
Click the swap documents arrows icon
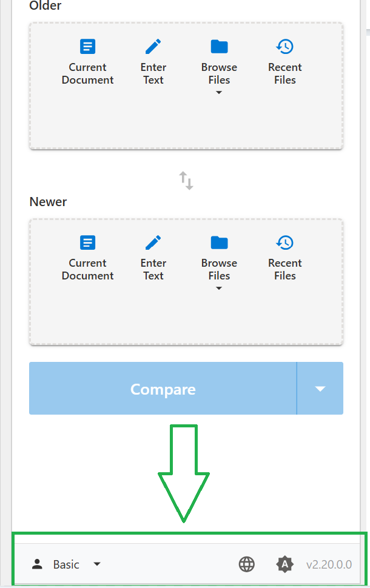186,180
